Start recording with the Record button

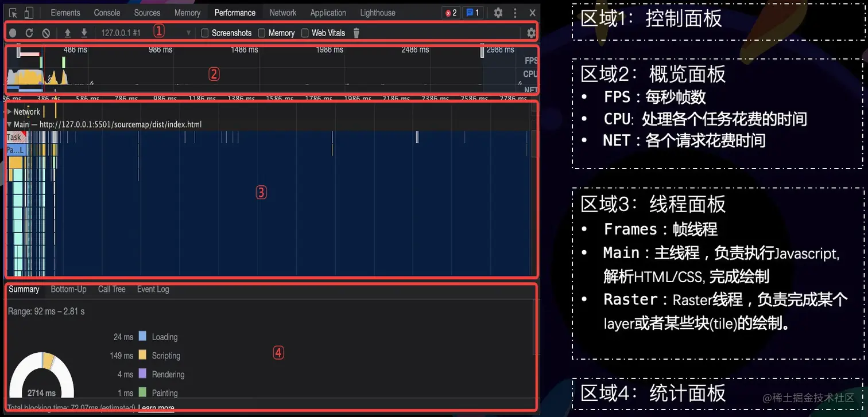pyautogui.click(x=13, y=33)
